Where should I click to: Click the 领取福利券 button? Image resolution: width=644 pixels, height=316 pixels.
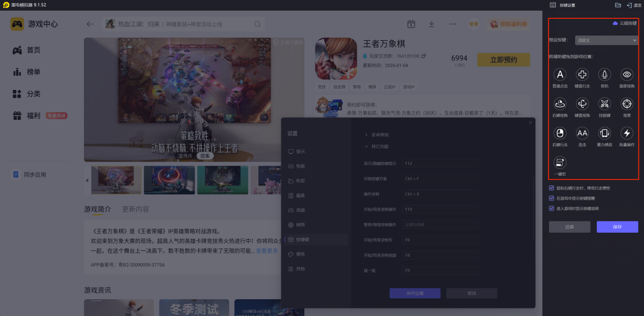508,24
